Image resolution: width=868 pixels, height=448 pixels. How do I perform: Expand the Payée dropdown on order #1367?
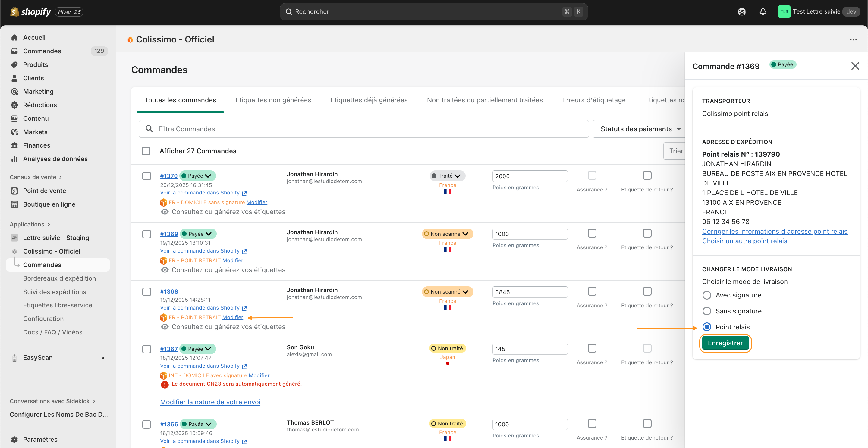tap(198, 349)
